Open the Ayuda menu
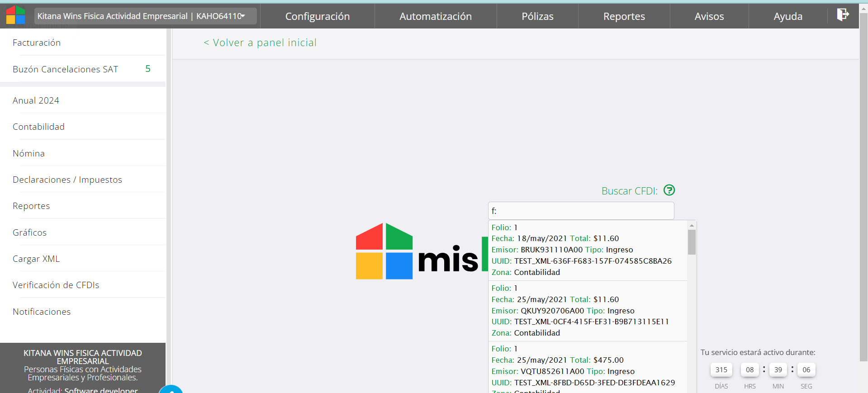 click(787, 16)
